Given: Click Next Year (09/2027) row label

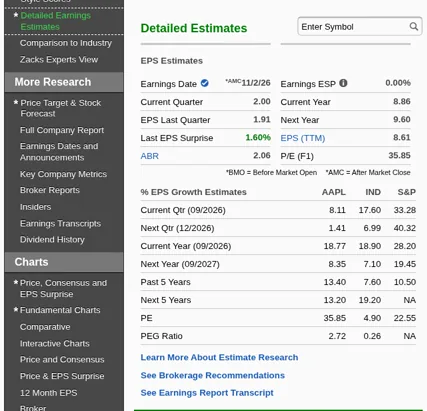Looking at the screenshot, I should click(180, 264).
